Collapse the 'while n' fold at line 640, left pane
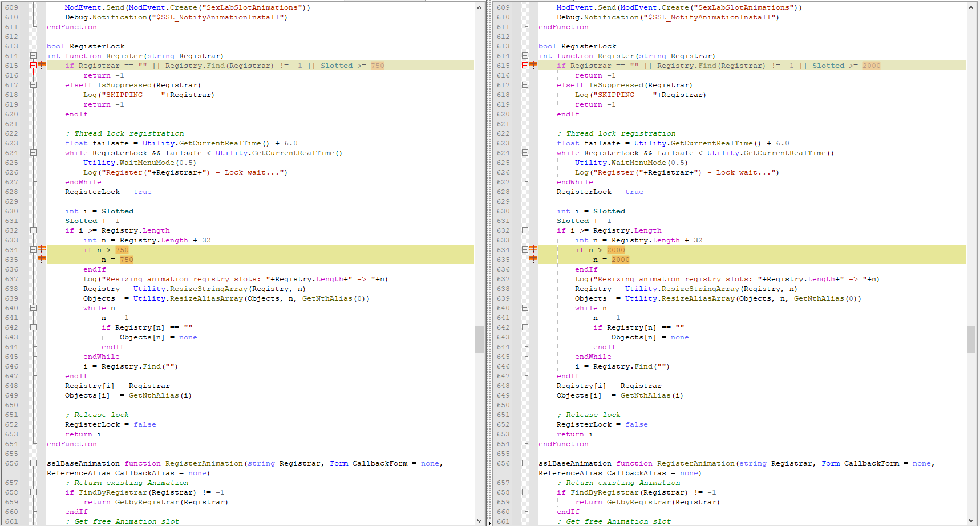980x526 pixels. pos(33,308)
